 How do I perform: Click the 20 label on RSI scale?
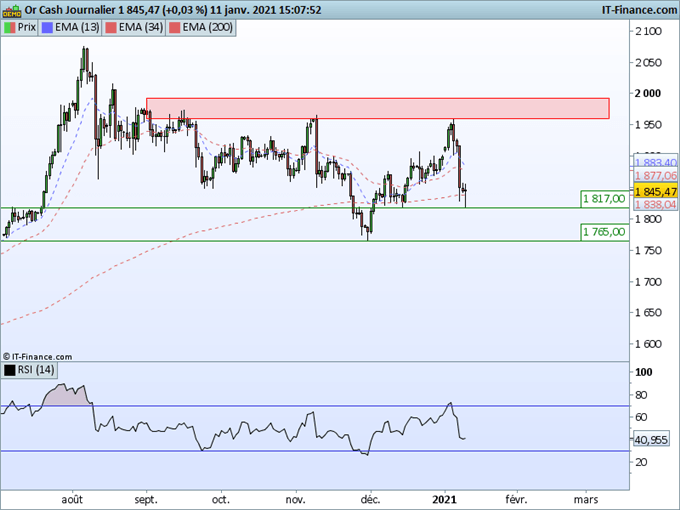(x=641, y=462)
